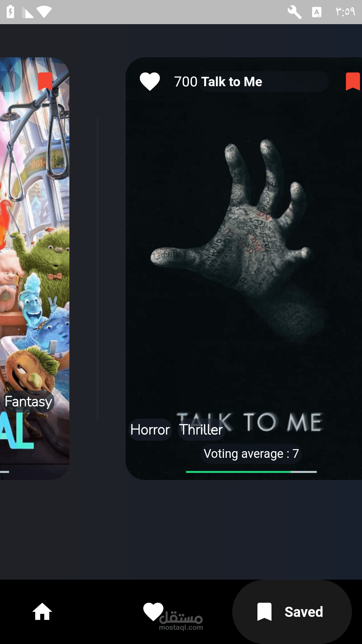Tap the Wi-Fi icon in status bar
The width and height of the screenshot is (362, 644).
(x=44, y=12)
